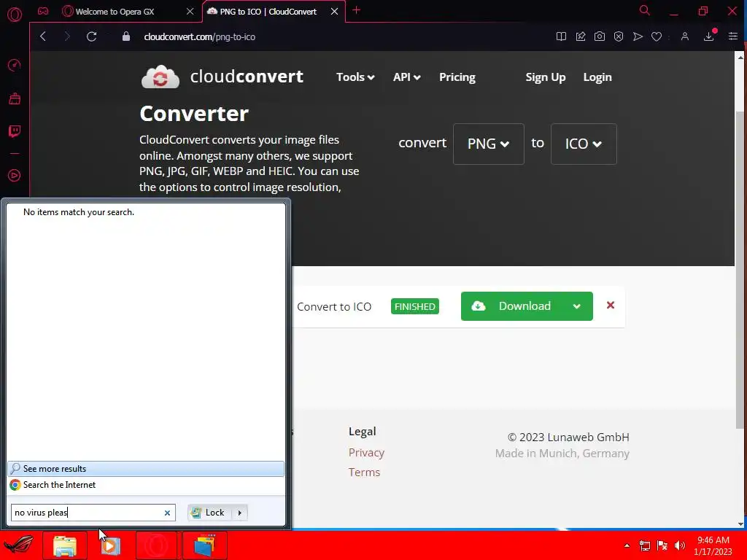The width and height of the screenshot is (747, 560).
Task: Select Search the Internet entry
Action: click(x=146, y=485)
